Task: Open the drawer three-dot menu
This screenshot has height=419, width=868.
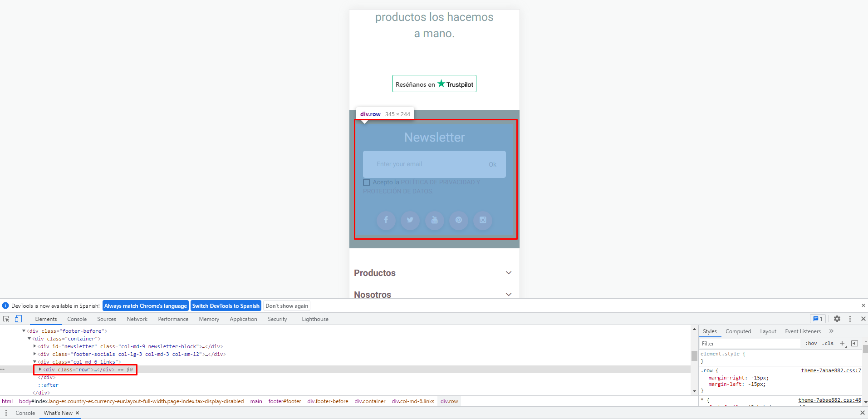Action: tap(6, 413)
